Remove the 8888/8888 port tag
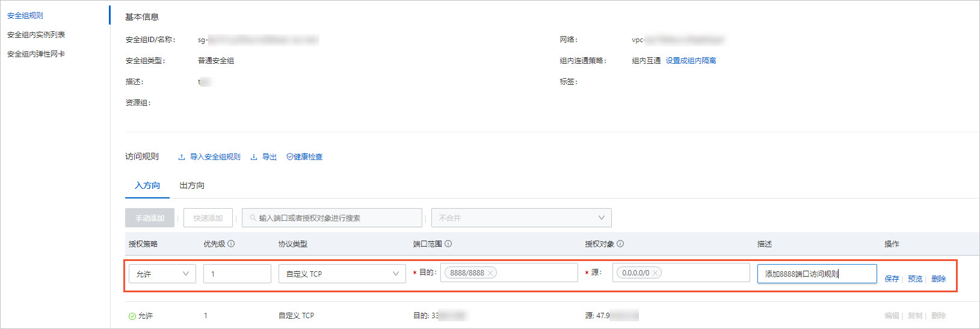 490,273
